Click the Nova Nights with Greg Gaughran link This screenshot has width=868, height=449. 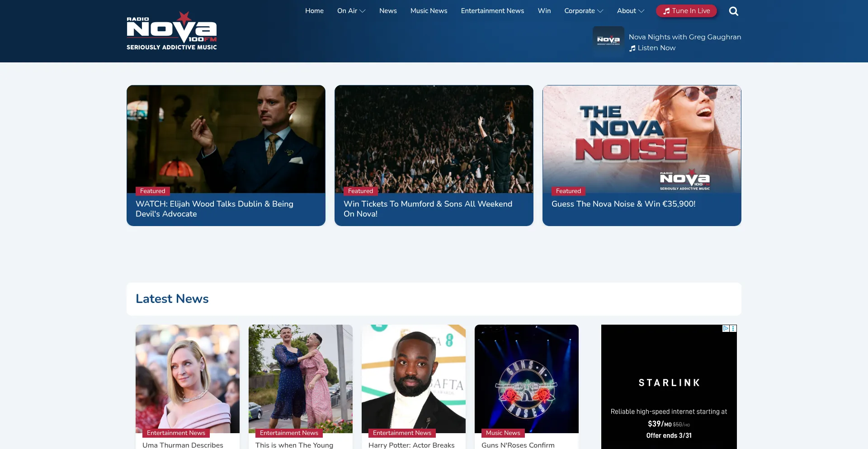685,37
